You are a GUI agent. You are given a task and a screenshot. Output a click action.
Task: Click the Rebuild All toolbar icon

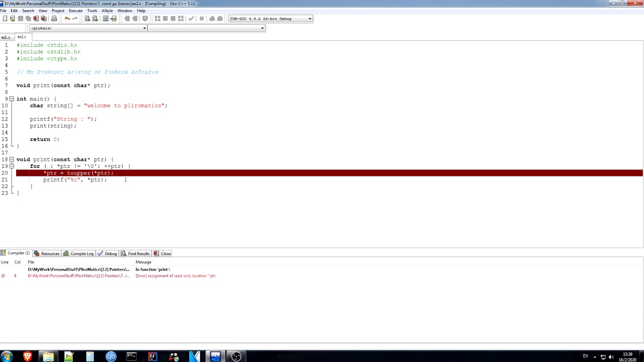[181, 19]
